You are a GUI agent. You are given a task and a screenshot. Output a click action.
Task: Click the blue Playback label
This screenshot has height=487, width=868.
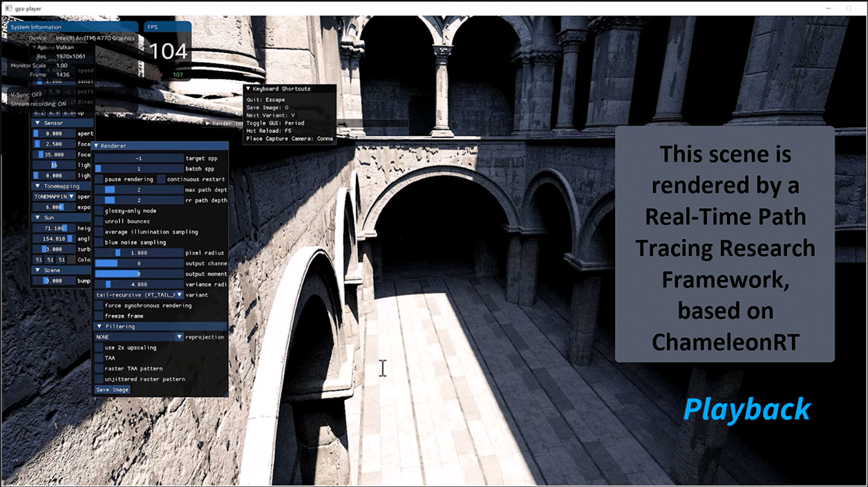point(747,409)
